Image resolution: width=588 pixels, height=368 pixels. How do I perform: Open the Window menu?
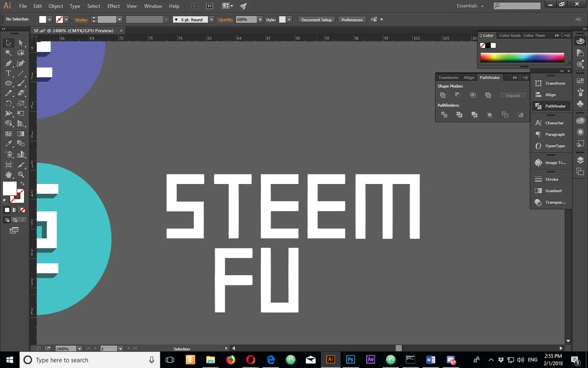[x=153, y=6]
